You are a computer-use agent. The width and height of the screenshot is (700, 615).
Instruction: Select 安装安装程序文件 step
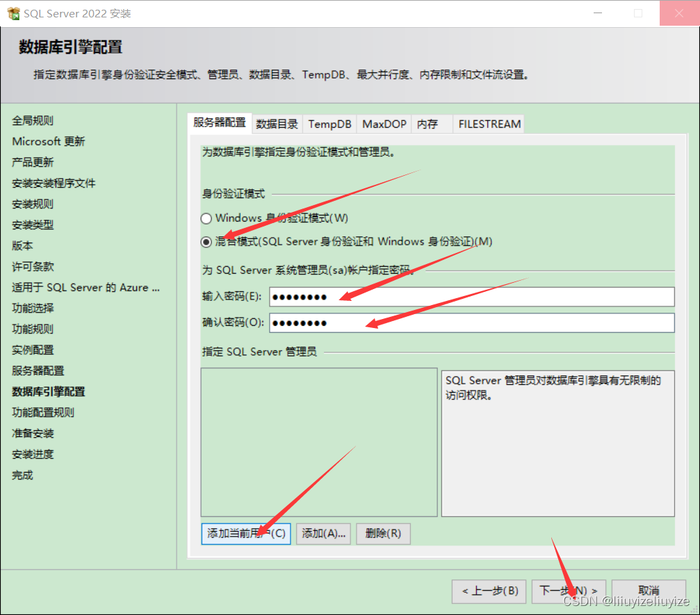[x=54, y=183]
